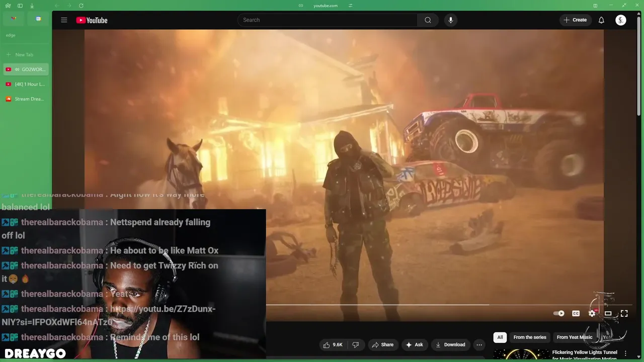Switch the player to theater mode
644x362 pixels.
click(608, 313)
